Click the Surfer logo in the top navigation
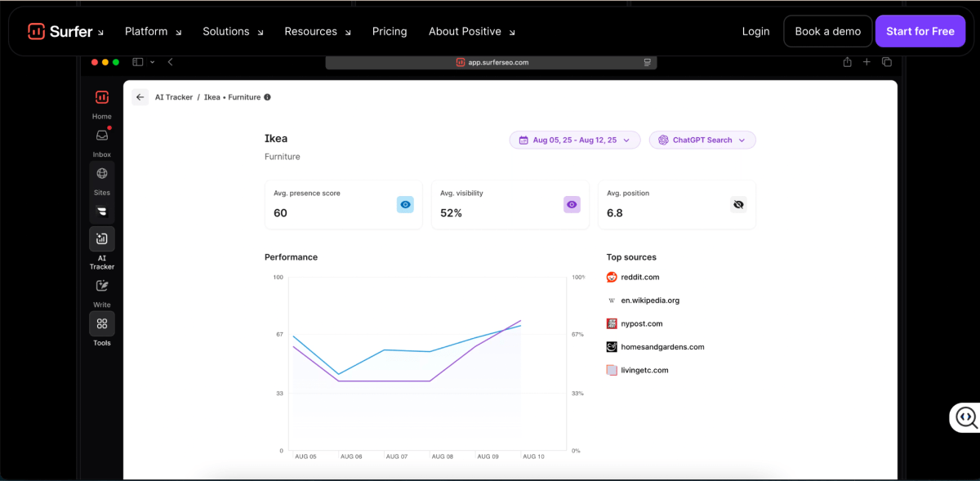 point(60,31)
